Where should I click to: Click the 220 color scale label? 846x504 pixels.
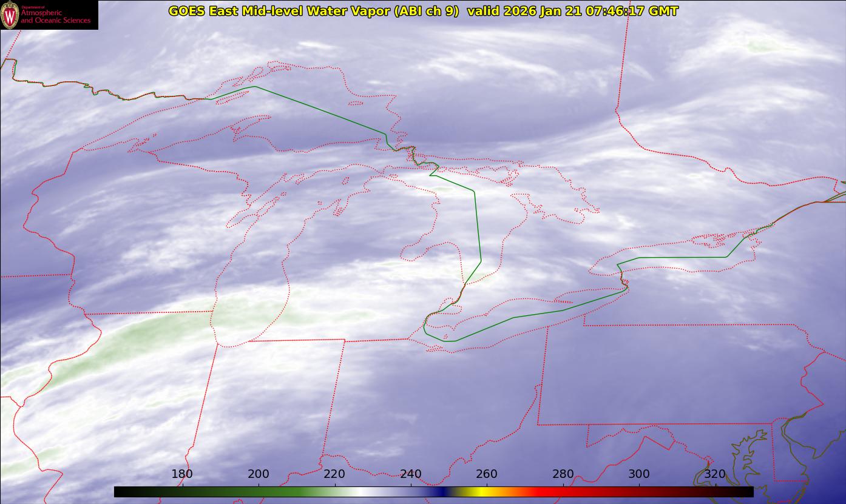[334, 474]
